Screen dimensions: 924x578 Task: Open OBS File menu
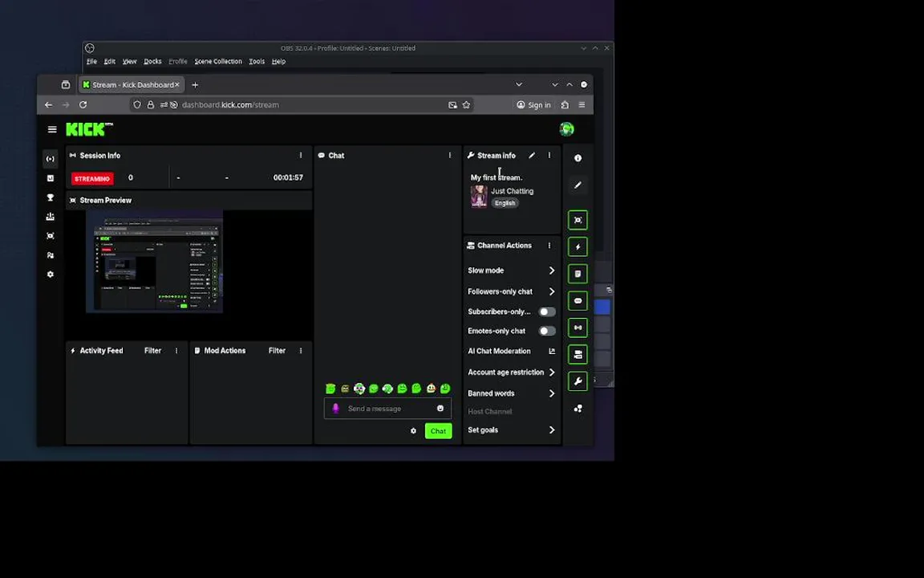[x=92, y=61]
